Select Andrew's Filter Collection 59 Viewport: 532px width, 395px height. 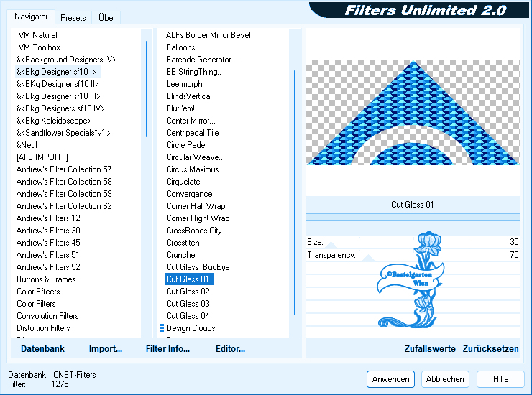click(64, 194)
